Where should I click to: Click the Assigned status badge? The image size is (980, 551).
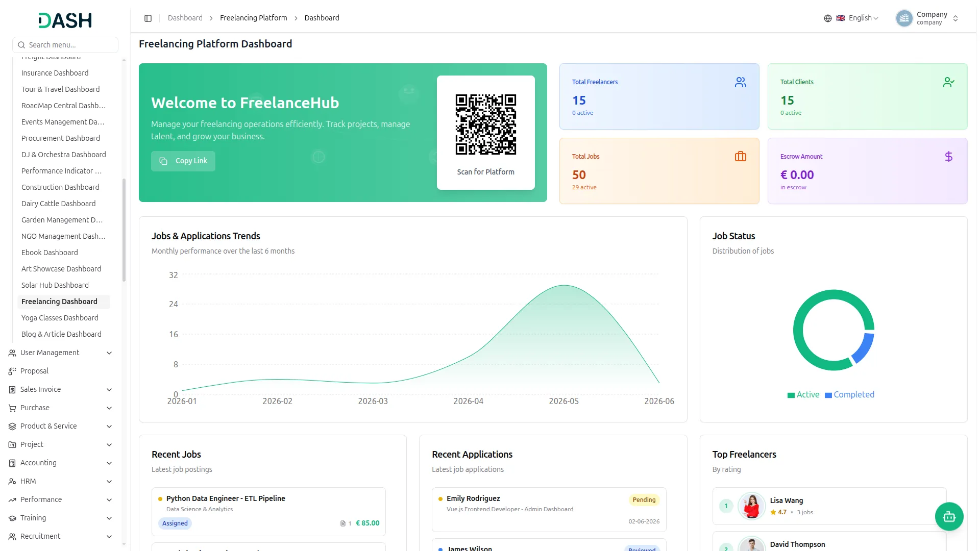tap(175, 523)
